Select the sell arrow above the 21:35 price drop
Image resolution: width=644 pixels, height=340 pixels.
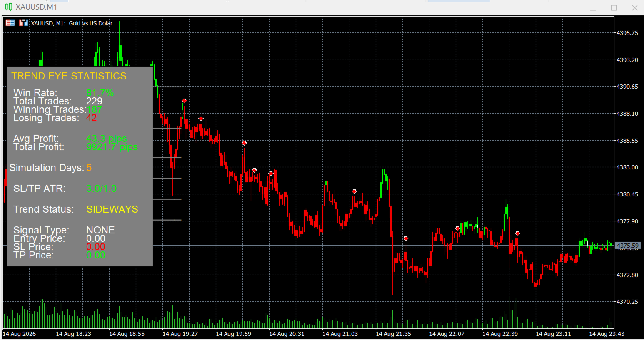[x=406, y=238]
